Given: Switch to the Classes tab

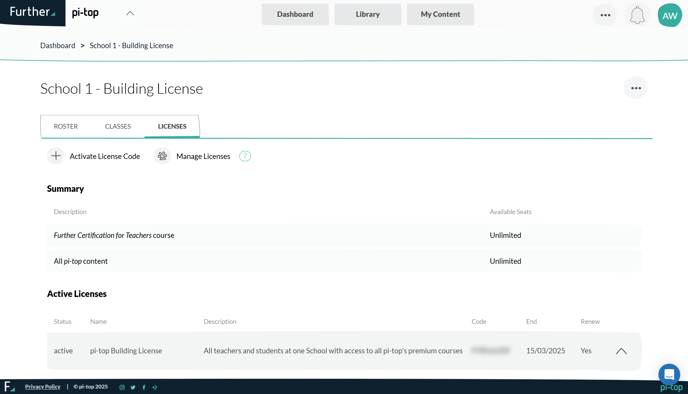Looking at the screenshot, I should tap(118, 126).
